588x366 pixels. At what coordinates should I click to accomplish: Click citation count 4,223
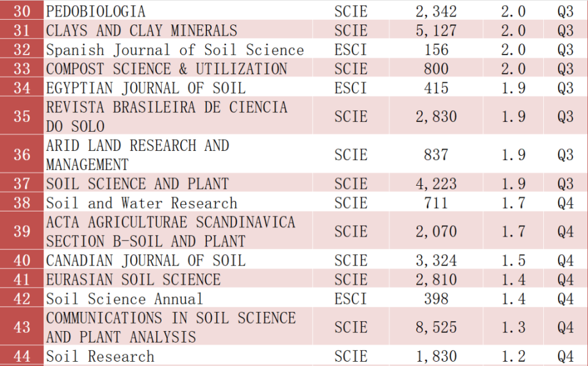(x=436, y=183)
